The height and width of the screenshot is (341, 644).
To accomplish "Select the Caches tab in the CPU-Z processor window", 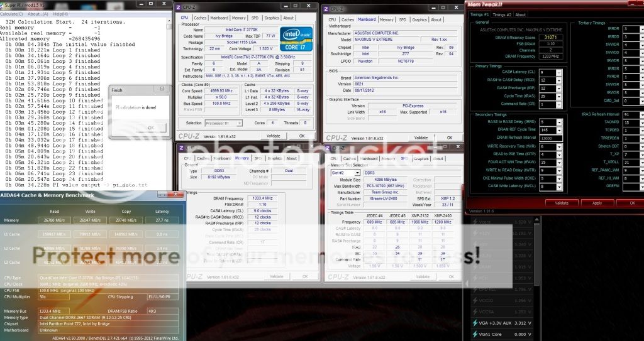I will pyautogui.click(x=200, y=18).
